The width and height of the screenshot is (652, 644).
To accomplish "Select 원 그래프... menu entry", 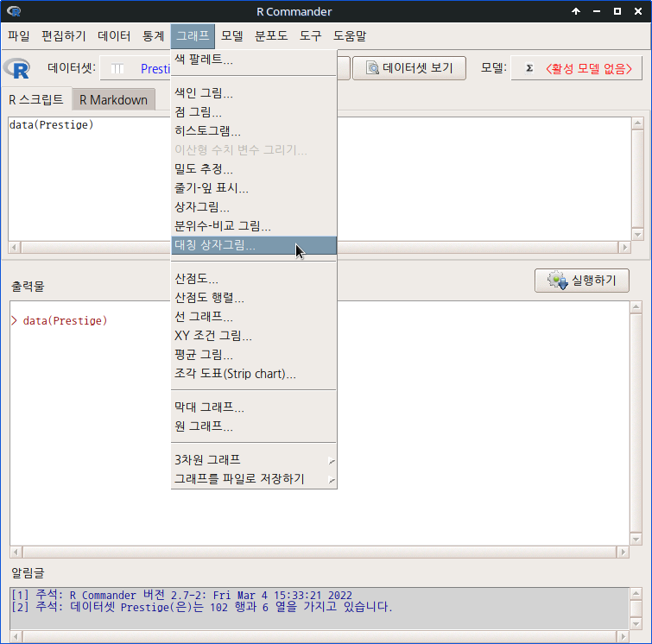I will tap(254, 426).
